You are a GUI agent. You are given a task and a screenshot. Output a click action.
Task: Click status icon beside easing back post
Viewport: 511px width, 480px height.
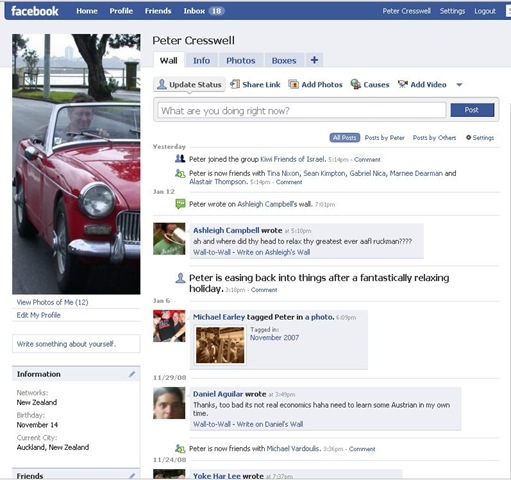click(180, 278)
